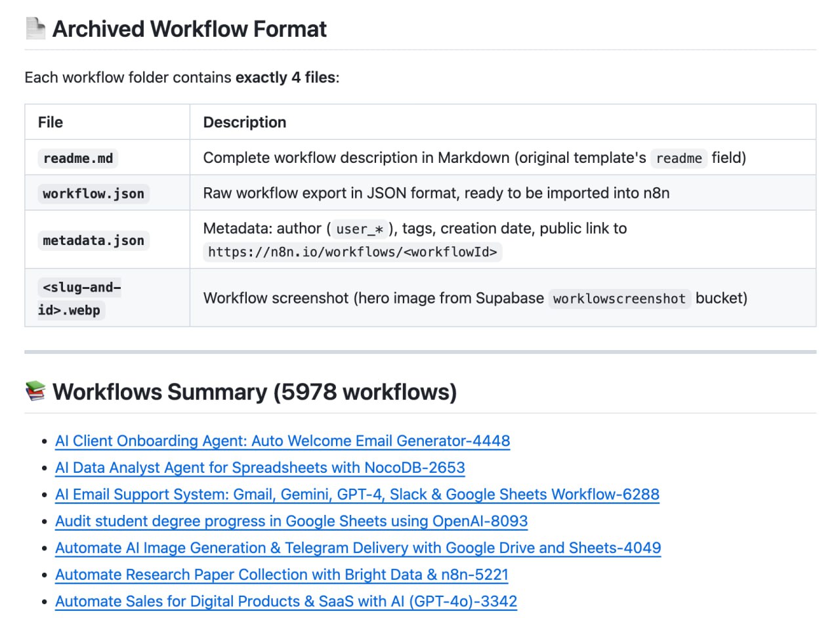Image resolution: width=840 pixels, height=618 pixels.
Task: Visit the Automate AI Image Generation link
Action: [x=358, y=548]
